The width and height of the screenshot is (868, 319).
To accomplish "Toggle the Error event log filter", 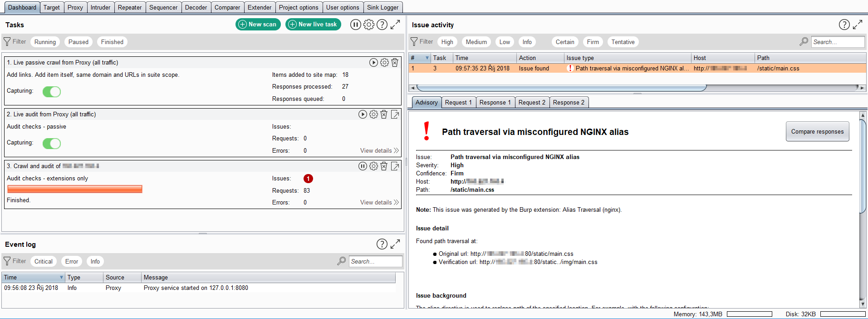I will 72,261.
